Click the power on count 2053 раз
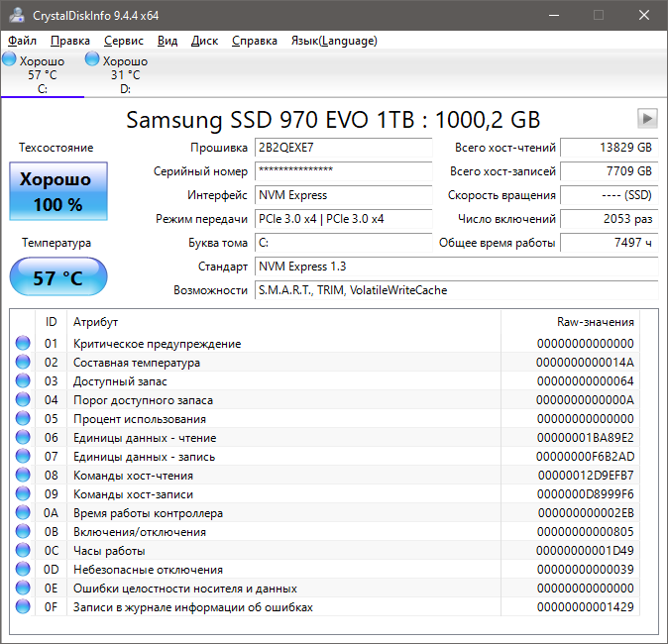 [x=609, y=219]
